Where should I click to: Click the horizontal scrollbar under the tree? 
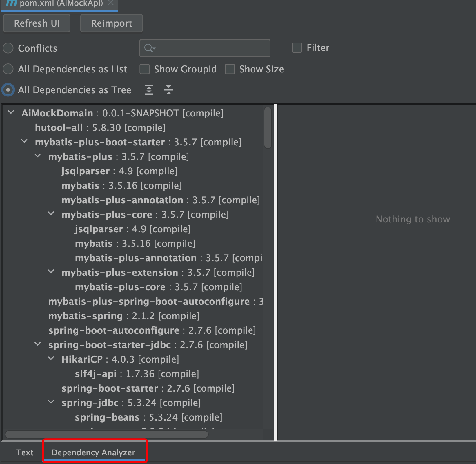pyautogui.click(x=107, y=434)
